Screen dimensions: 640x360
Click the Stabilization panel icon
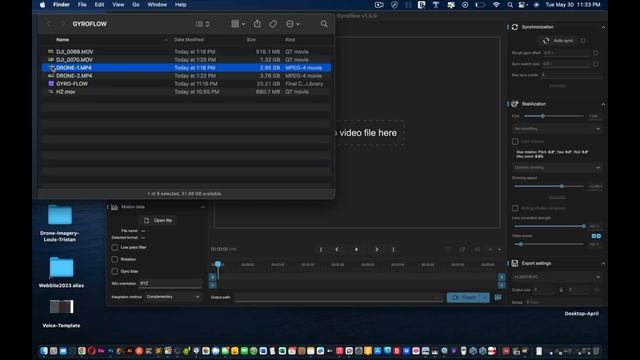click(515, 104)
